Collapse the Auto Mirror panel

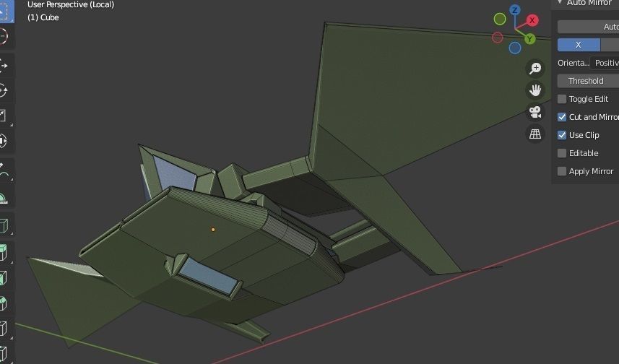click(x=560, y=2)
